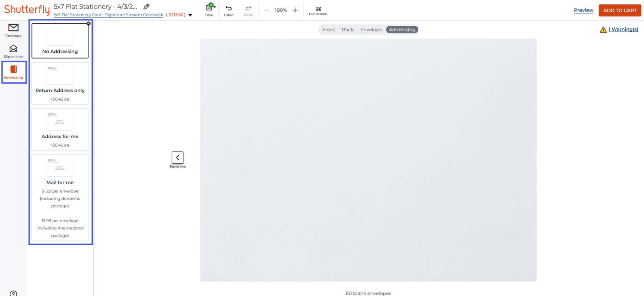Choose the Mail for me option

pyautogui.click(x=60, y=198)
